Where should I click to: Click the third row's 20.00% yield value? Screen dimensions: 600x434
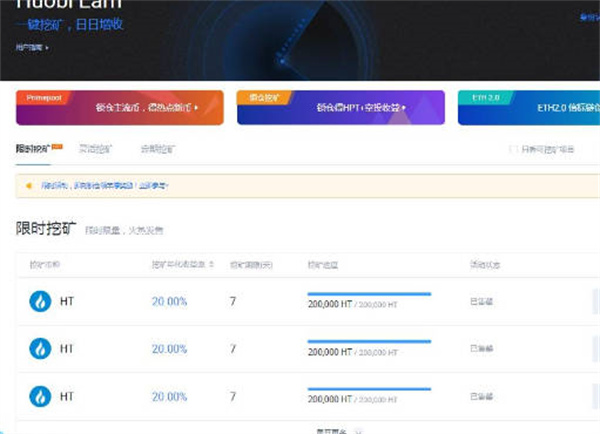(x=169, y=396)
